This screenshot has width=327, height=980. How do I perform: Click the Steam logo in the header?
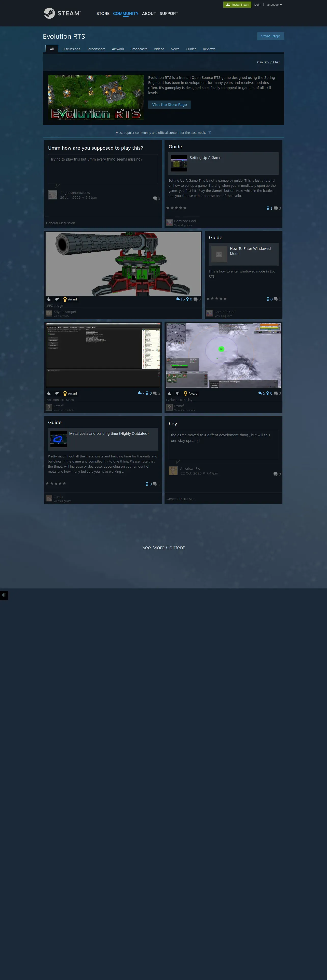62,13
